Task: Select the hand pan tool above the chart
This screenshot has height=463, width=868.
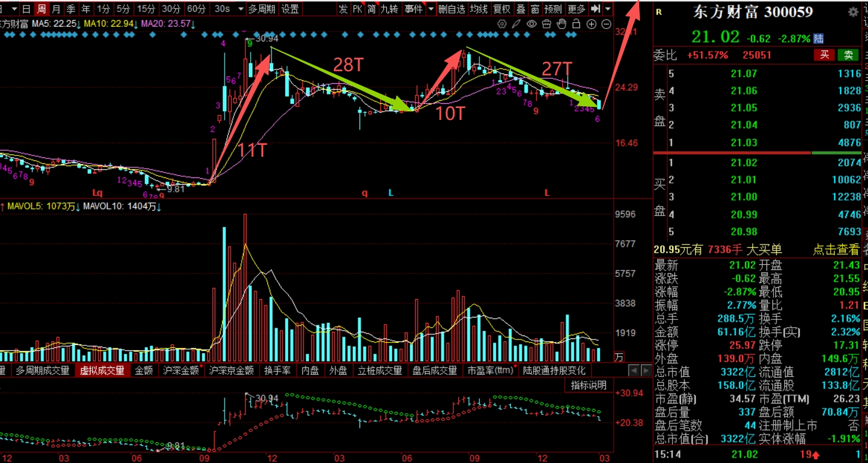Action: [561, 24]
